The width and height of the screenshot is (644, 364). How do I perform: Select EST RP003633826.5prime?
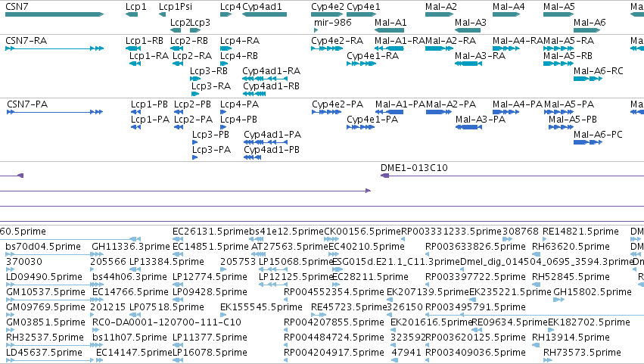tap(475, 247)
